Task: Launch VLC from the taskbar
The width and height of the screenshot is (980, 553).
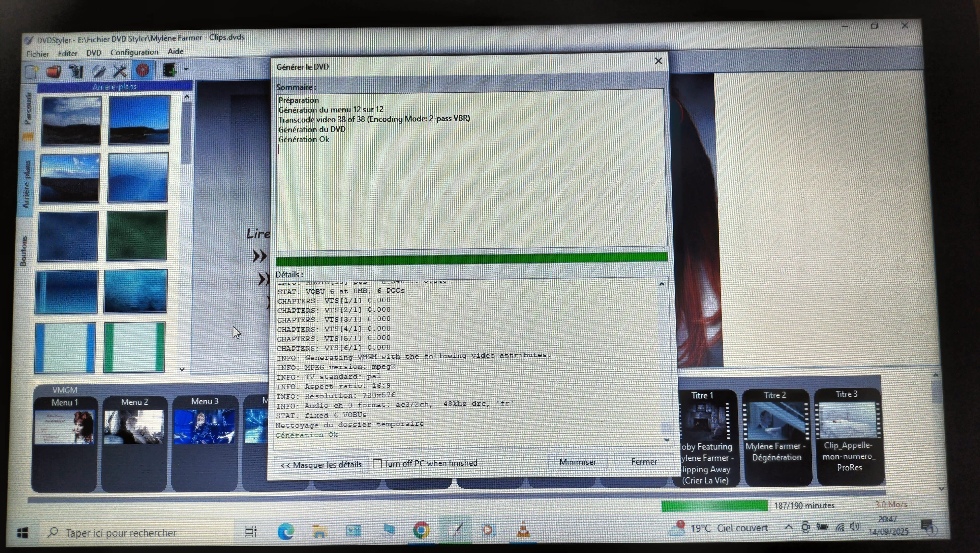Action: point(523,530)
